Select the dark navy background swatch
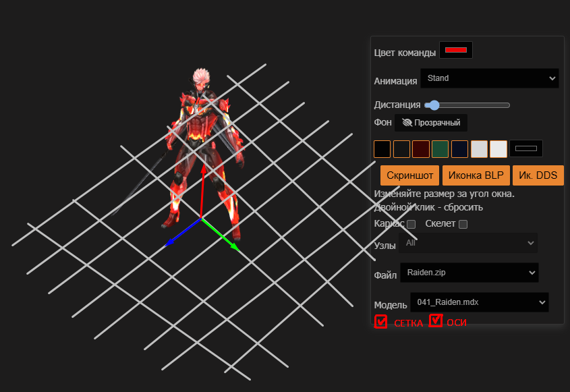The image size is (570, 392). click(459, 148)
